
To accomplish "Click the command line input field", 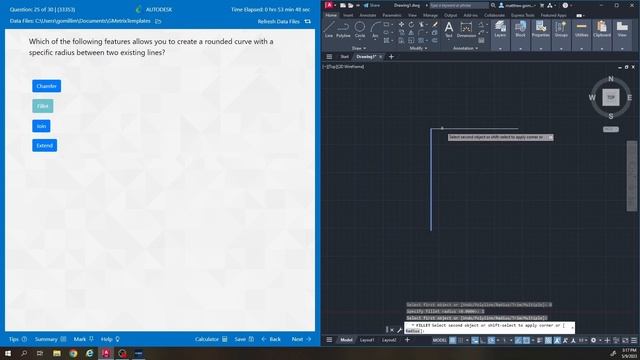I will pyautogui.click(x=489, y=328).
